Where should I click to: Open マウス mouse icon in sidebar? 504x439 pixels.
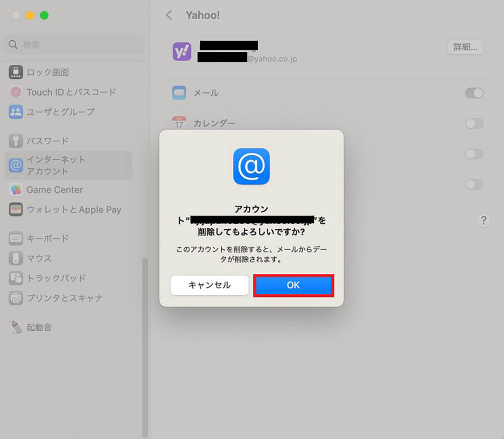16,258
